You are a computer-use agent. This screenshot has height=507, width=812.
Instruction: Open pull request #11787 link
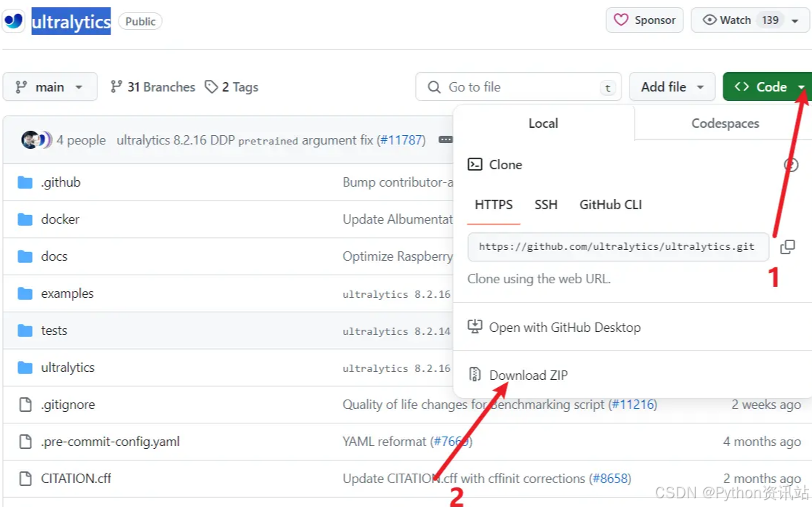pyautogui.click(x=401, y=140)
